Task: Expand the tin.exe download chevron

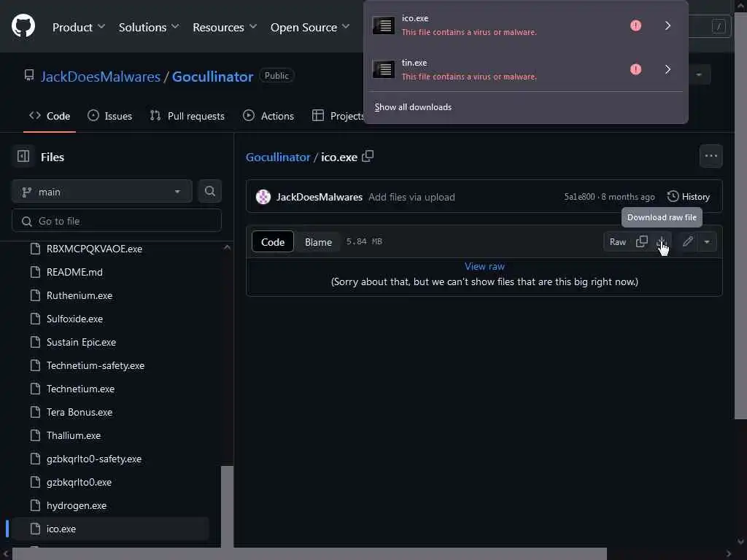Action: pyautogui.click(x=667, y=69)
